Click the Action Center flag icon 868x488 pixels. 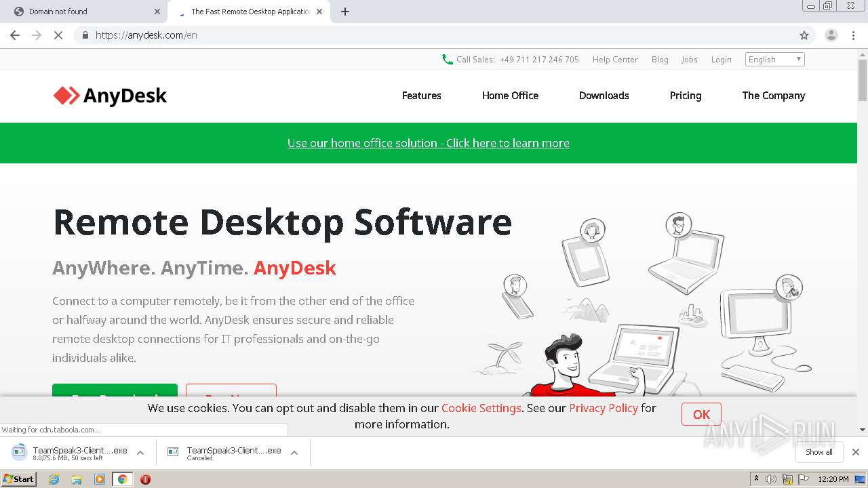pyautogui.click(x=804, y=479)
